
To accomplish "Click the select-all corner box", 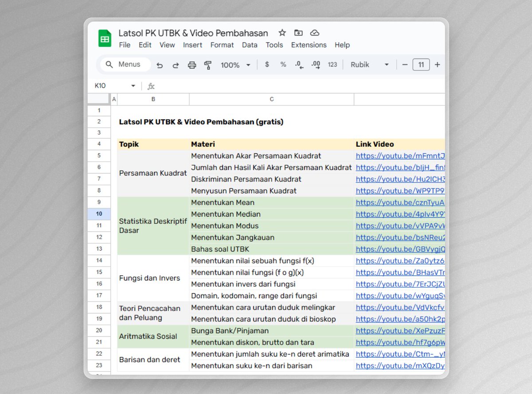I will [99, 99].
